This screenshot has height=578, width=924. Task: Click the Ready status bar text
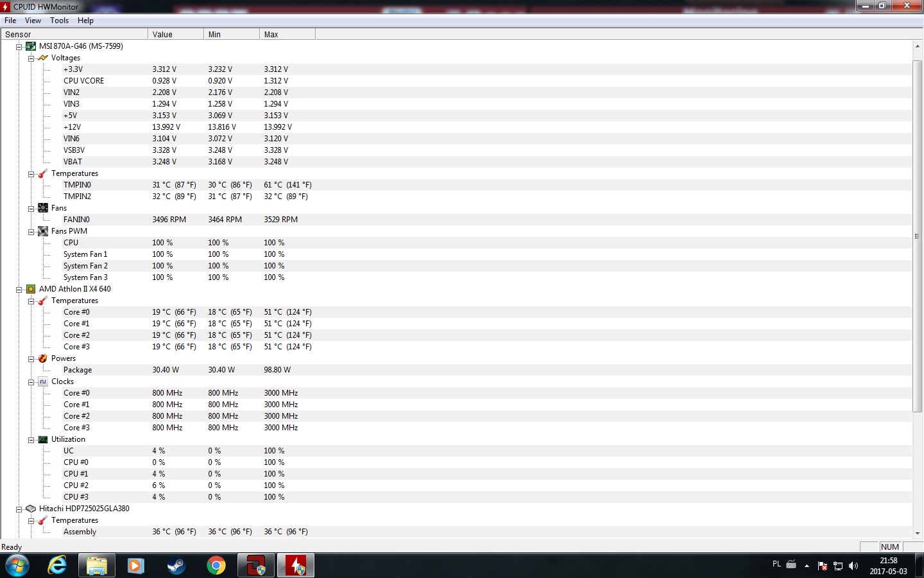12,547
